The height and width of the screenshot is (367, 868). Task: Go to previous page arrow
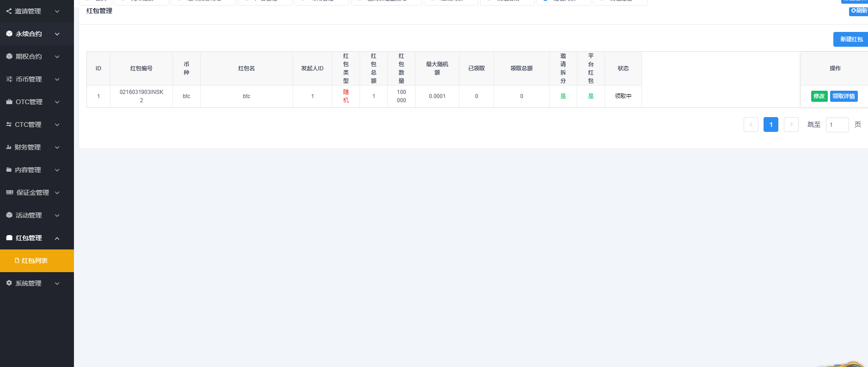click(x=751, y=124)
